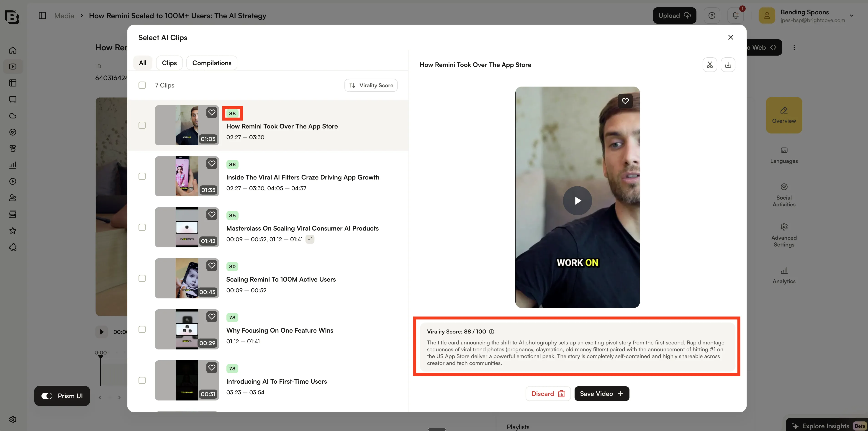Open the cloud sidebar icon
Viewport: 868px width, 431px height.
[x=13, y=116]
